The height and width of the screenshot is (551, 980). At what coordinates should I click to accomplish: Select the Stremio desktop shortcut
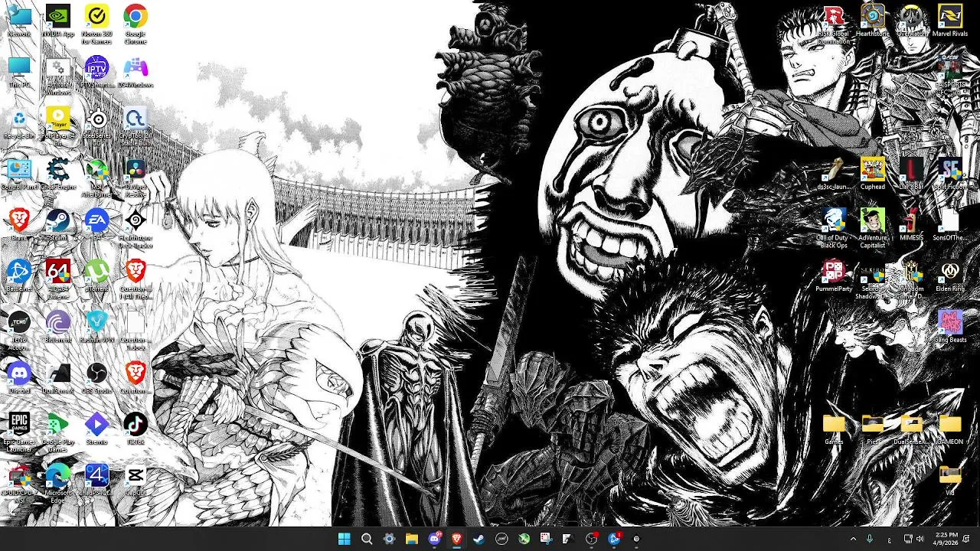point(96,429)
